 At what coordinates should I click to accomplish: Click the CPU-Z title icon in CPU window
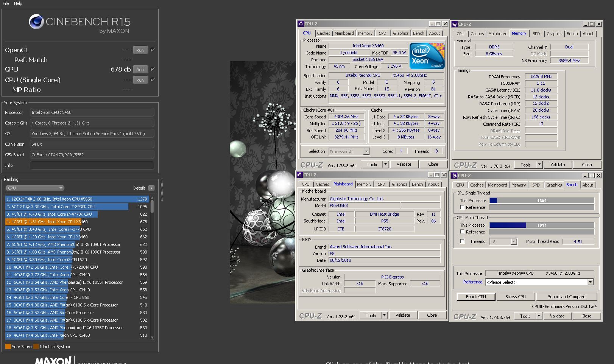(x=301, y=24)
